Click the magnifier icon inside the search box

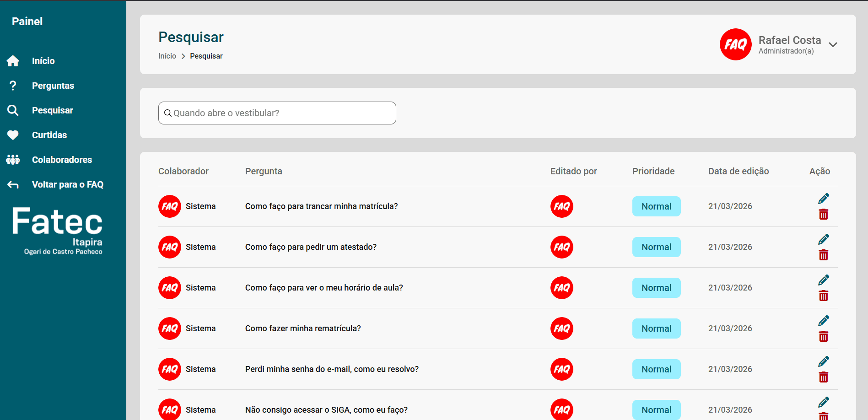coord(168,113)
